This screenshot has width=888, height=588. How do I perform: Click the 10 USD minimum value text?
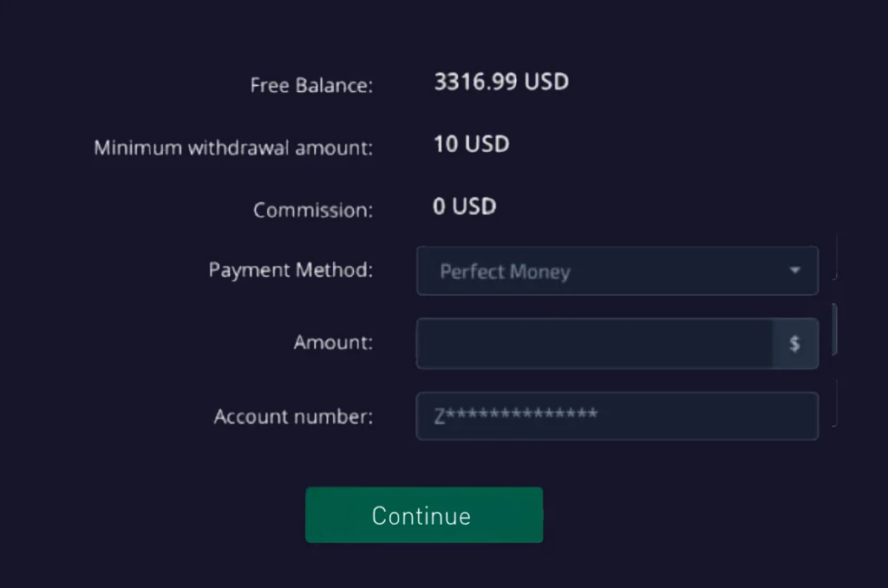(x=471, y=144)
